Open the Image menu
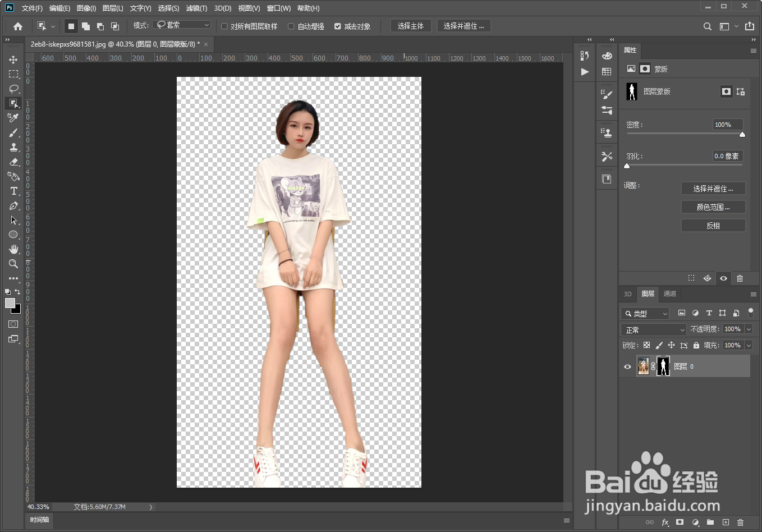762x532 pixels. click(x=86, y=8)
